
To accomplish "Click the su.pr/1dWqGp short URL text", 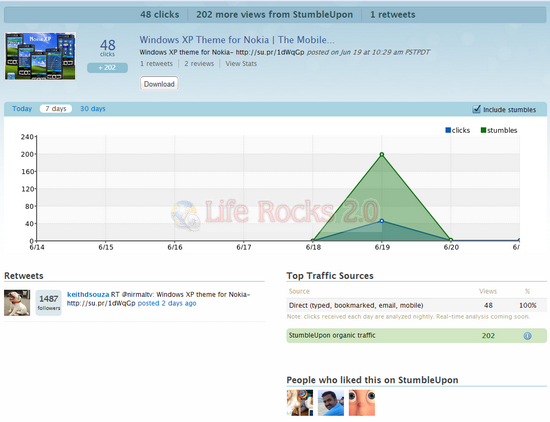I will [270, 52].
